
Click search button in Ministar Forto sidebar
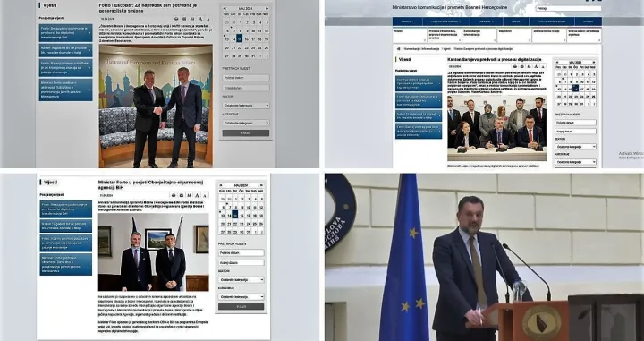coord(241,306)
